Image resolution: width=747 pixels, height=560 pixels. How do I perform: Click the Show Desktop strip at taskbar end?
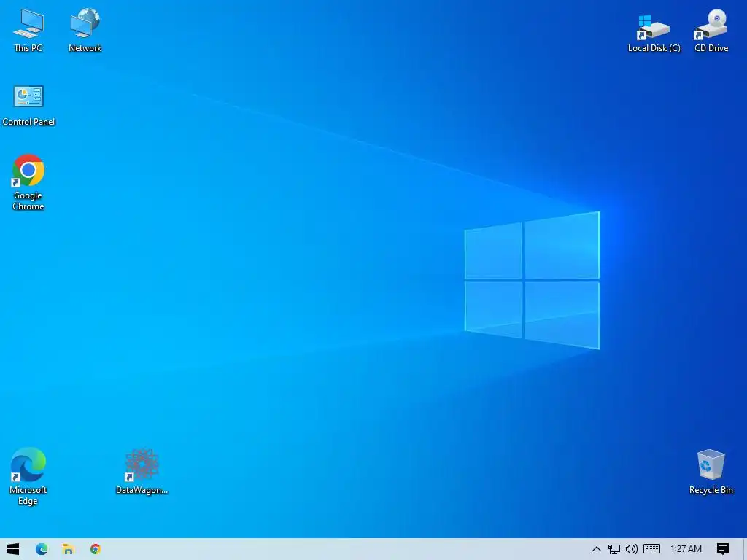tap(745, 549)
